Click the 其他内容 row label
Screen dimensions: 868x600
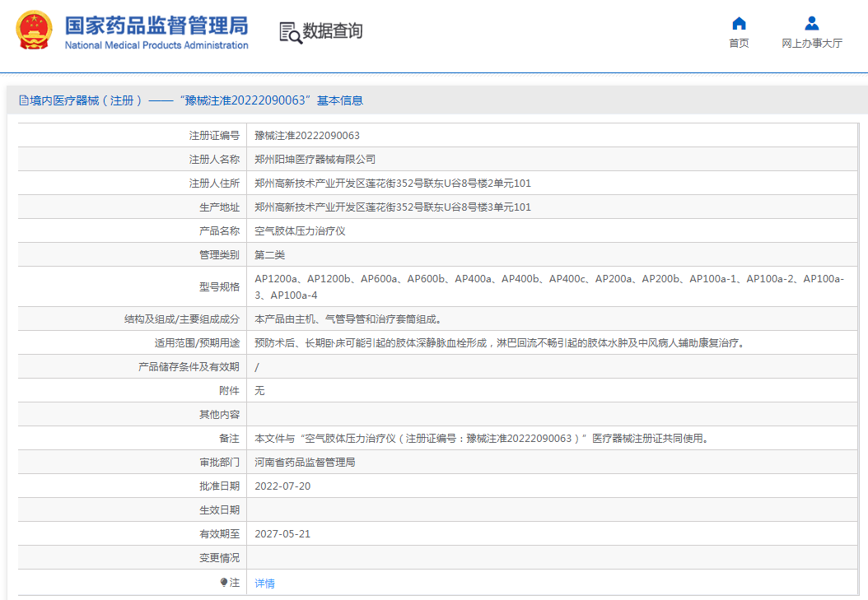click(x=219, y=414)
